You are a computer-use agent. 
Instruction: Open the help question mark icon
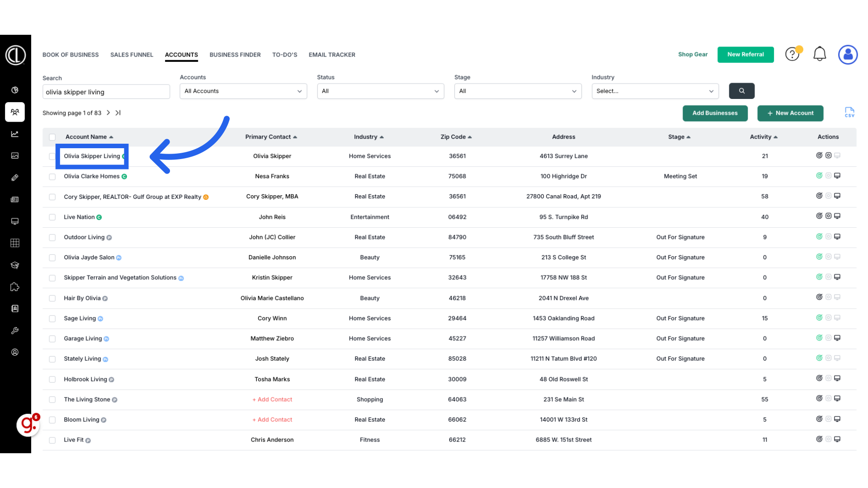pos(792,54)
